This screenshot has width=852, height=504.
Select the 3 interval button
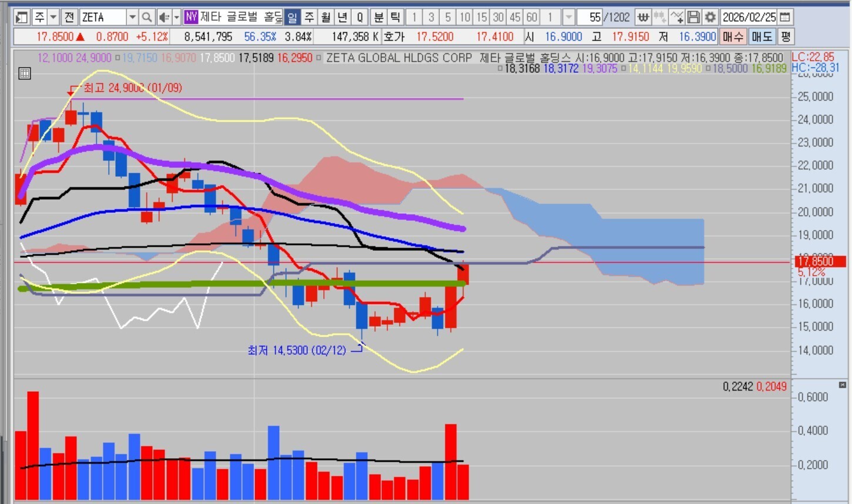tap(431, 17)
